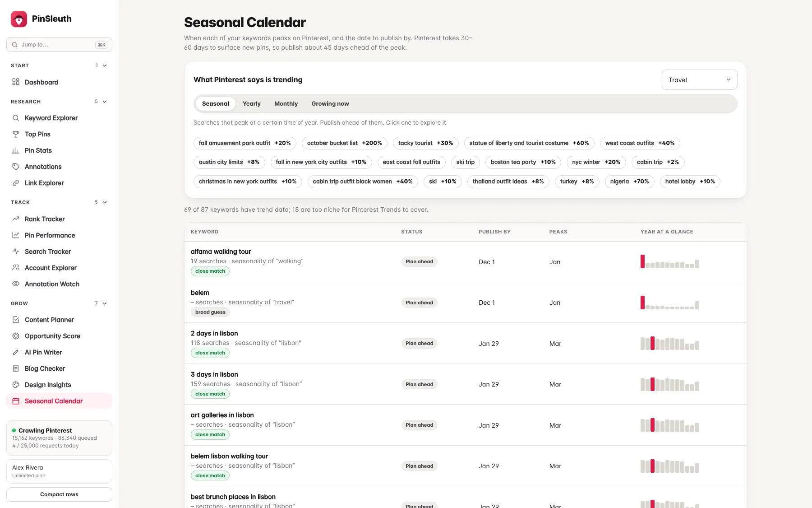
Task: Switch to the Growing now tab
Action: pyautogui.click(x=330, y=104)
